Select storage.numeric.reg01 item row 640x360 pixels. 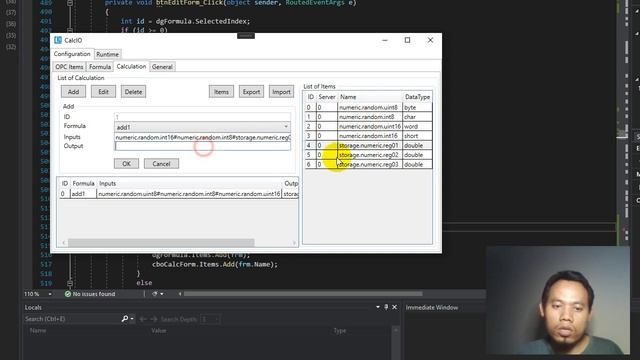coord(368,145)
